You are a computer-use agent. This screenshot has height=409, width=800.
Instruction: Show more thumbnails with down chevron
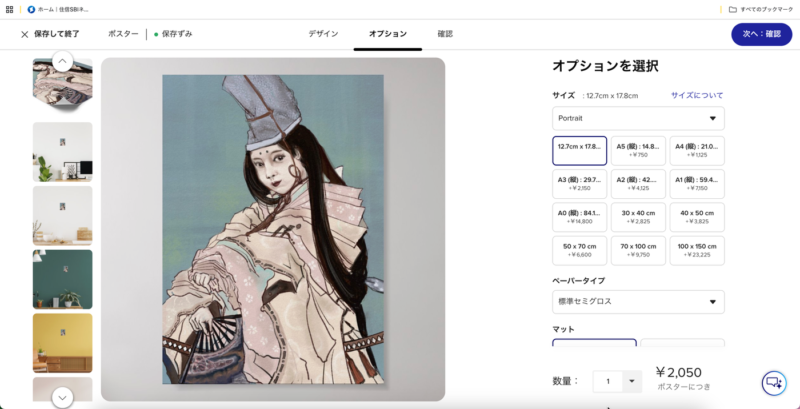pos(62,397)
